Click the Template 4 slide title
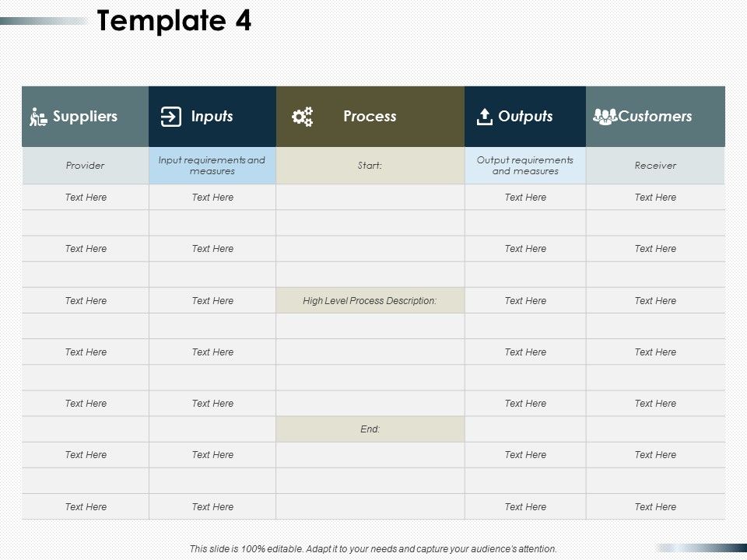The width and height of the screenshot is (747, 560). click(x=174, y=21)
